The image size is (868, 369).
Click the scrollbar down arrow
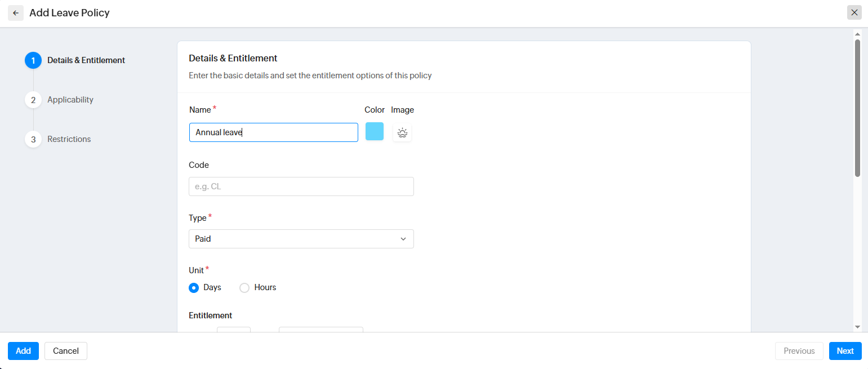click(x=857, y=327)
